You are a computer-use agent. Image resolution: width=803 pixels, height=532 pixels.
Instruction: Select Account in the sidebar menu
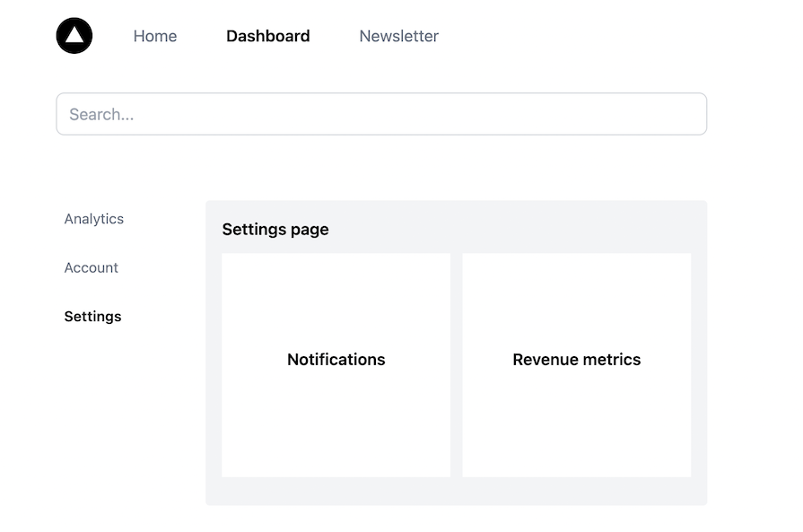click(x=92, y=267)
